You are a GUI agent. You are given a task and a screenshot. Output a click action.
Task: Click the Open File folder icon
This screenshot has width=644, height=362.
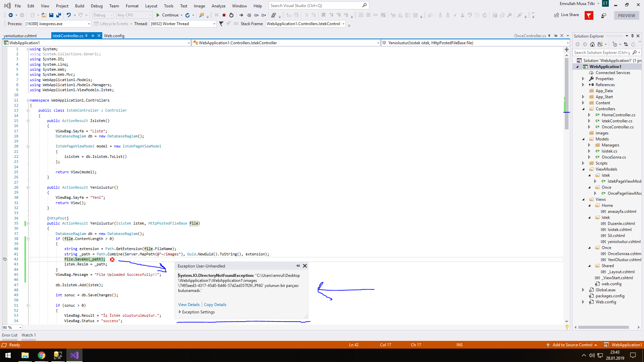pyautogui.click(x=44, y=15)
